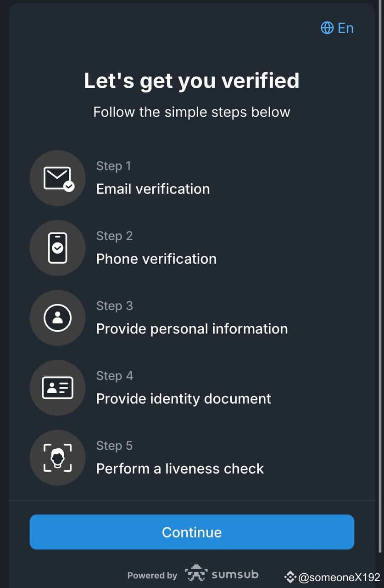Click the subtitle Follow the simple steps below
Viewport: 384px width, 588px height.
tap(192, 112)
